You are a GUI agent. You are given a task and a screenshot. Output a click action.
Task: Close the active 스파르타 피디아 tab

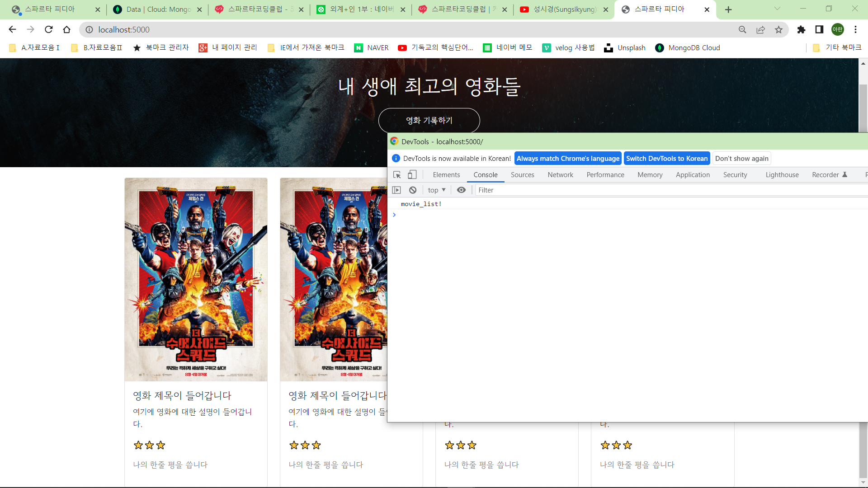click(x=707, y=9)
